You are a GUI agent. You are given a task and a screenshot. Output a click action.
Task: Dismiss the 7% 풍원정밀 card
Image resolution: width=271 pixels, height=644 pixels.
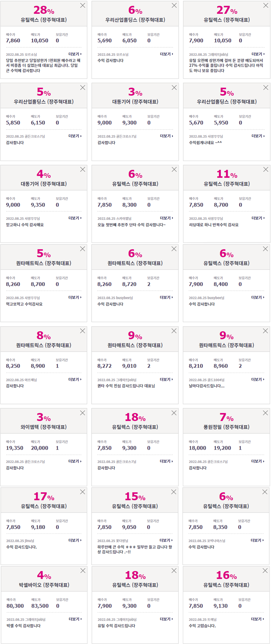(265, 413)
